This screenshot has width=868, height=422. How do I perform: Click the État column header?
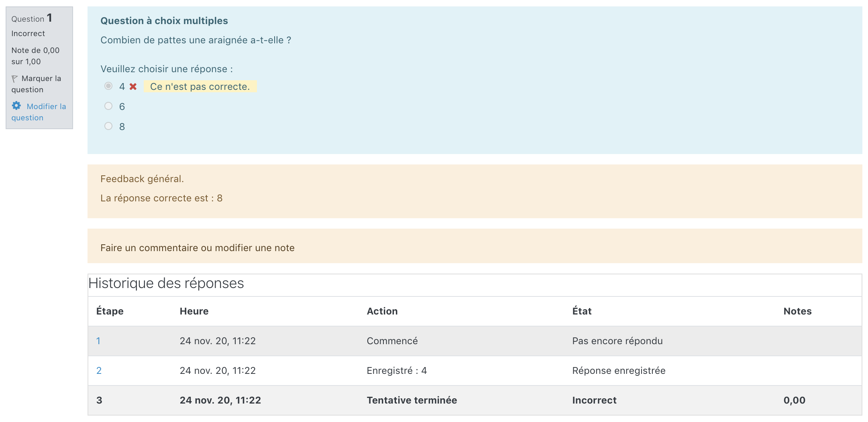pyautogui.click(x=581, y=311)
